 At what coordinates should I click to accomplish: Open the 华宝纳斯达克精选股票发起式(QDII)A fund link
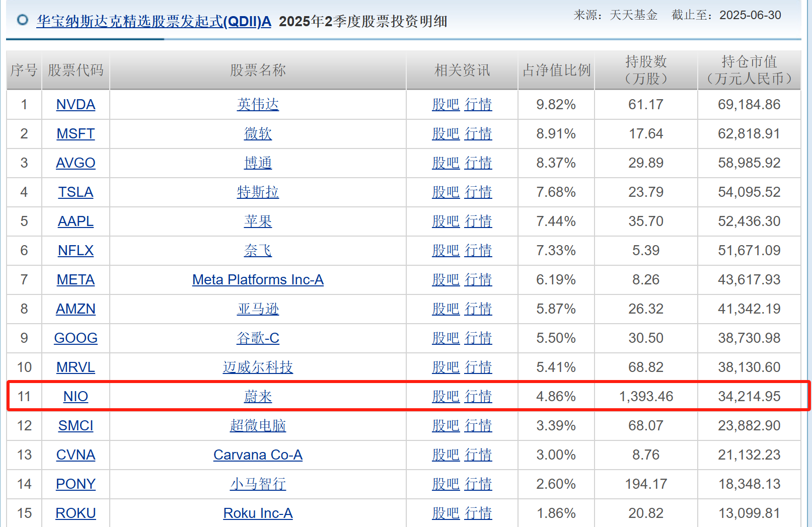tap(154, 22)
